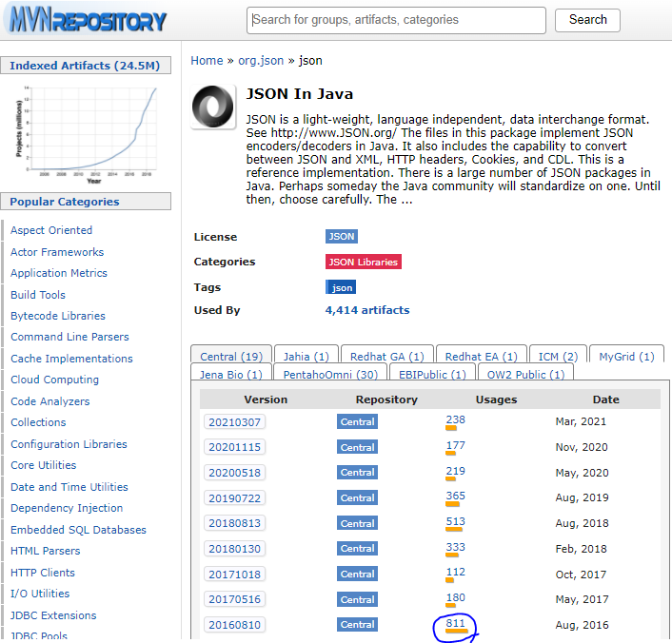Open the Application Metrics category

[59, 273]
